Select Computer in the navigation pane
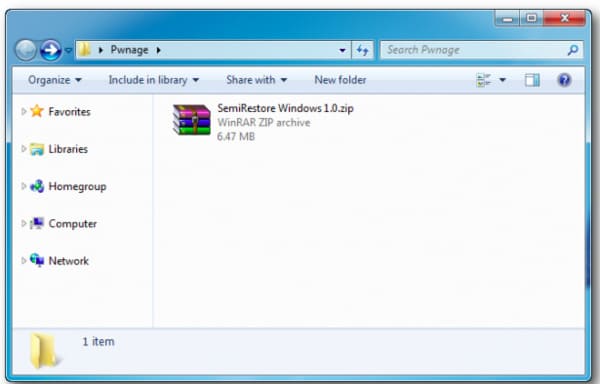 pos(72,224)
